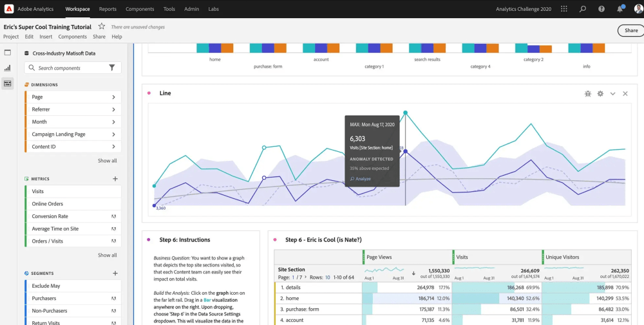Open Line visualization settings gear
This screenshot has height=325, width=644.
point(600,93)
